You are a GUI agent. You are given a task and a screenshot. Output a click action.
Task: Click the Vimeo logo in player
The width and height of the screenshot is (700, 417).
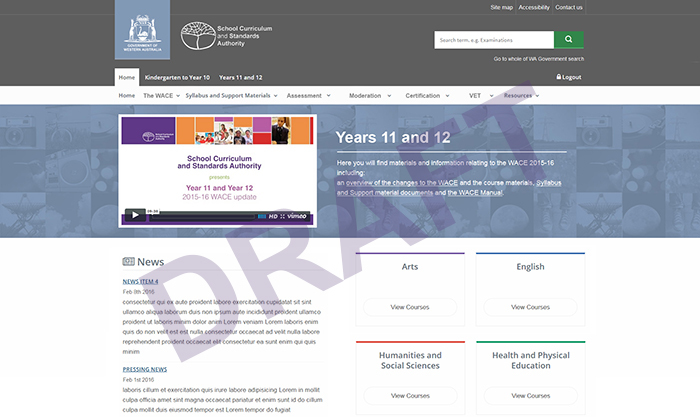pos(296,216)
